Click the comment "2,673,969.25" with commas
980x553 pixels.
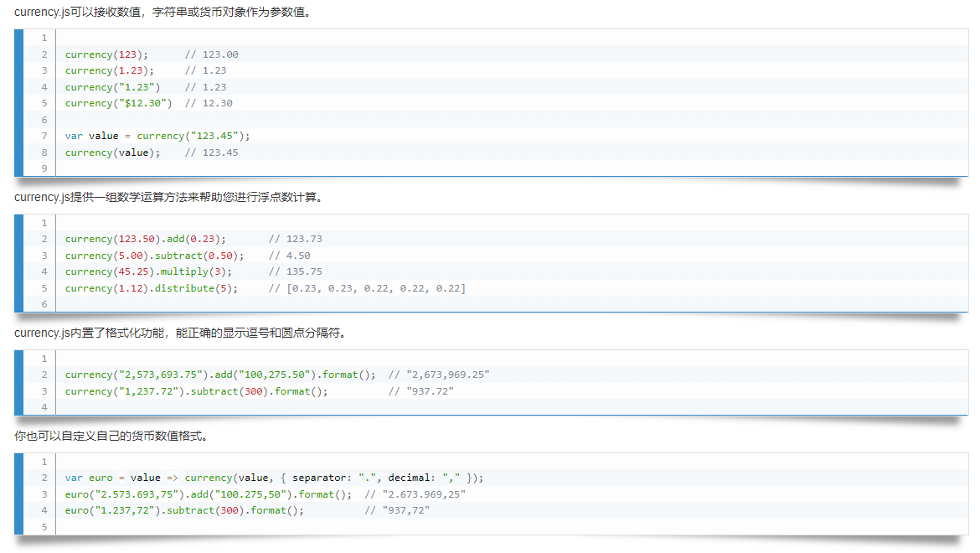[448, 375]
